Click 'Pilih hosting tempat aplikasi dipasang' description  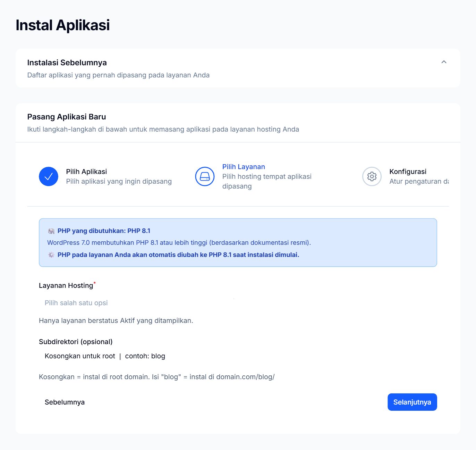coord(267,181)
